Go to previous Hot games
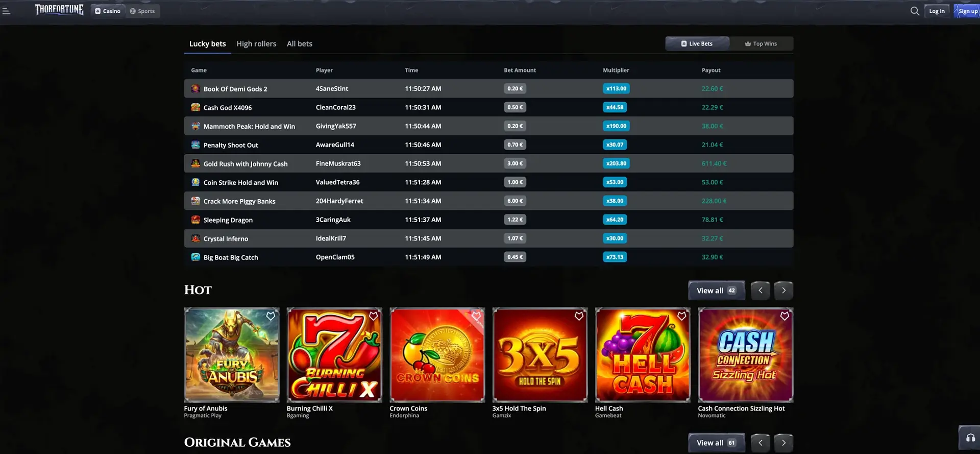The height and width of the screenshot is (454, 980). 761,291
